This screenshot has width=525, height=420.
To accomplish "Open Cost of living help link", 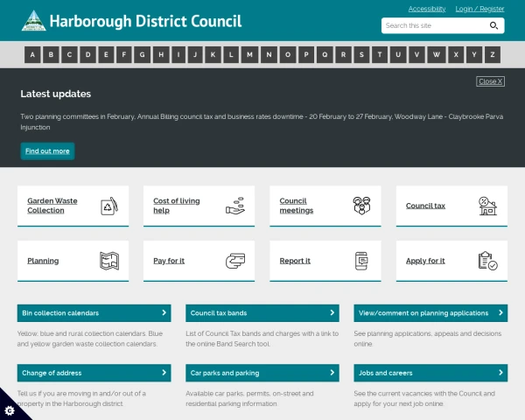I will [177, 206].
